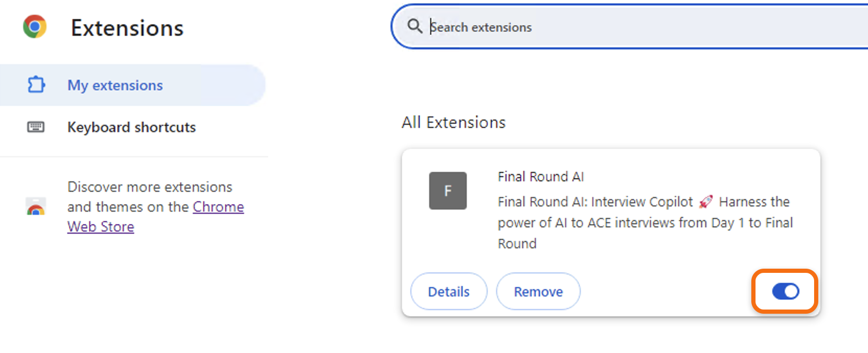
Task: Click the Chrome Web Store rainbow icon
Action: tap(36, 206)
